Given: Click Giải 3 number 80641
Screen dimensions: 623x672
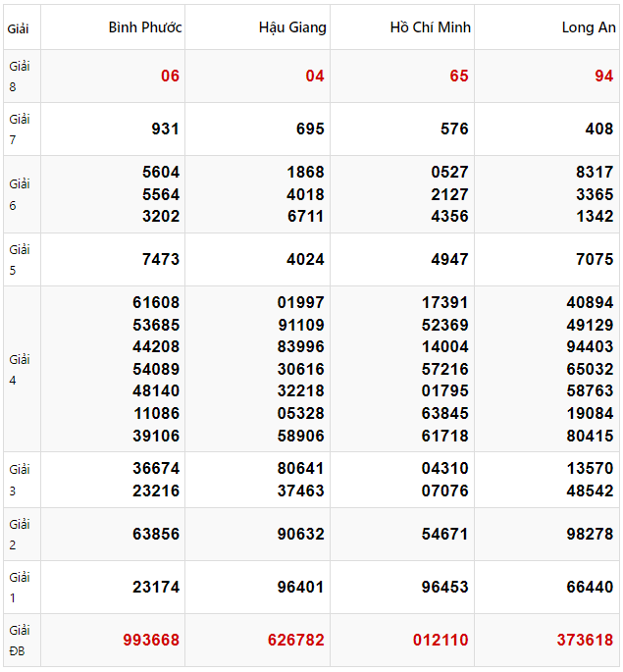Looking at the screenshot, I should pyautogui.click(x=300, y=469).
